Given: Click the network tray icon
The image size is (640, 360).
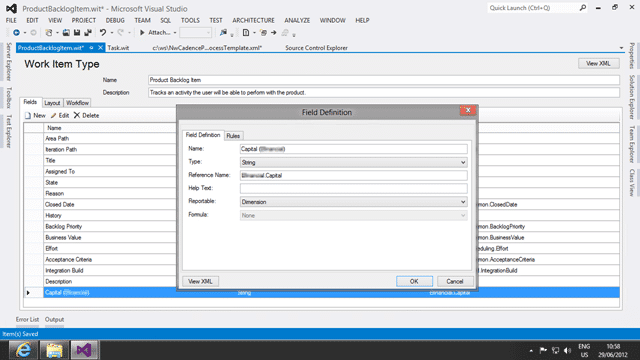Looking at the screenshot, I should coord(555,350).
